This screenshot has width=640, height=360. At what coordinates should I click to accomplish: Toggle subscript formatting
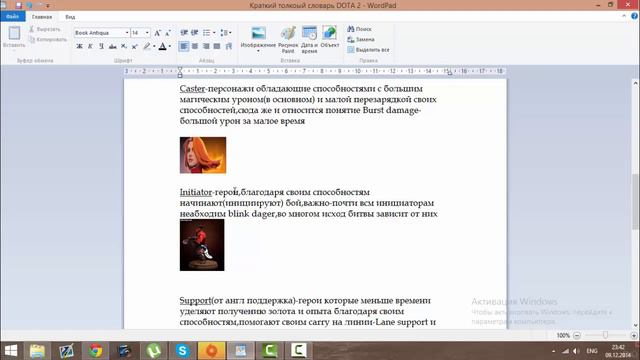pyautogui.click(x=124, y=47)
